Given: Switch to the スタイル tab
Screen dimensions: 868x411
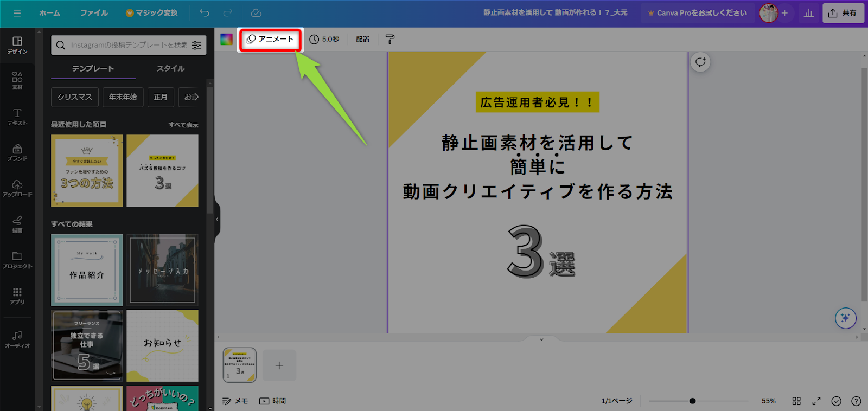Looking at the screenshot, I should 171,68.
